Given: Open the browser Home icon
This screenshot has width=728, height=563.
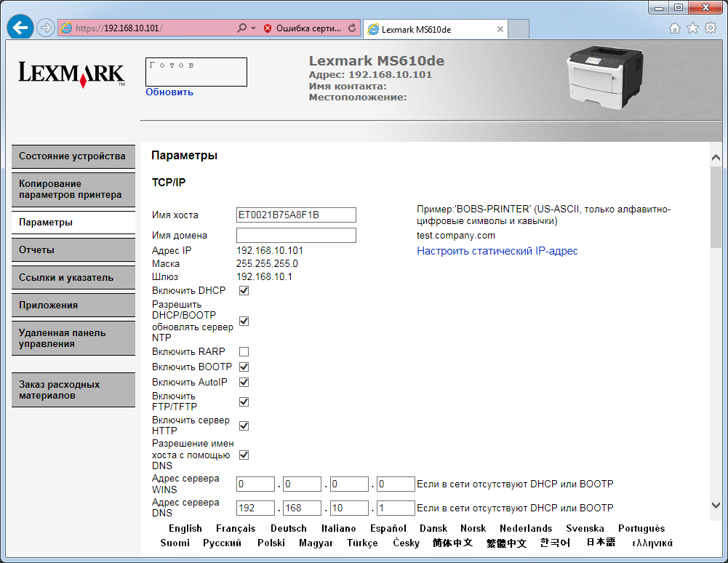Looking at the screenshot, I should click(x=675, y=28).
